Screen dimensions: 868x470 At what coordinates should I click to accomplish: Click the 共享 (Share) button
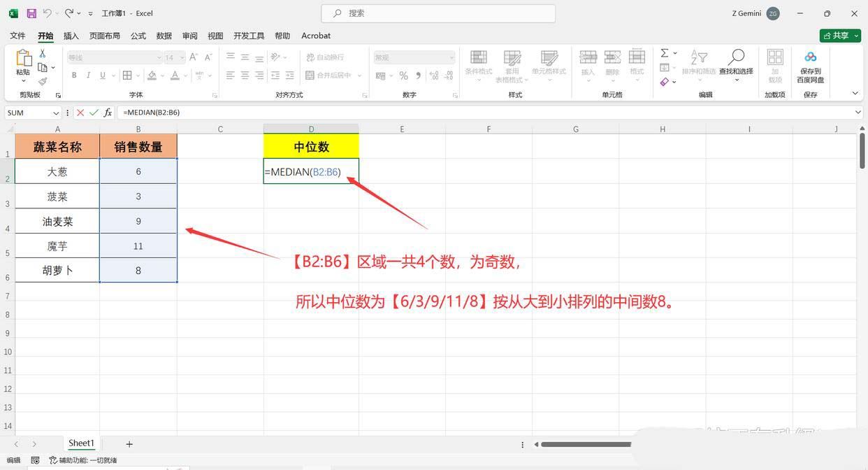839,36
